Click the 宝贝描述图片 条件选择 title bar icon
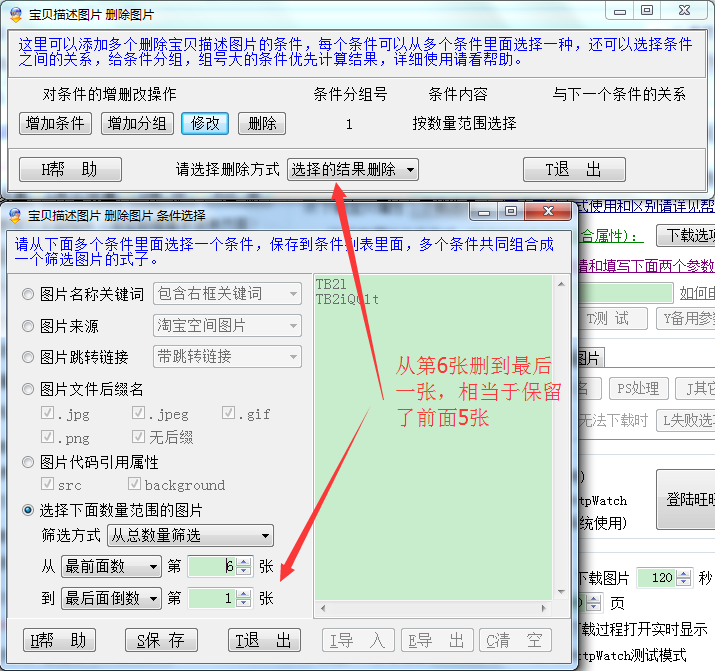Screen dimensions: 715x671 point(15,215)
